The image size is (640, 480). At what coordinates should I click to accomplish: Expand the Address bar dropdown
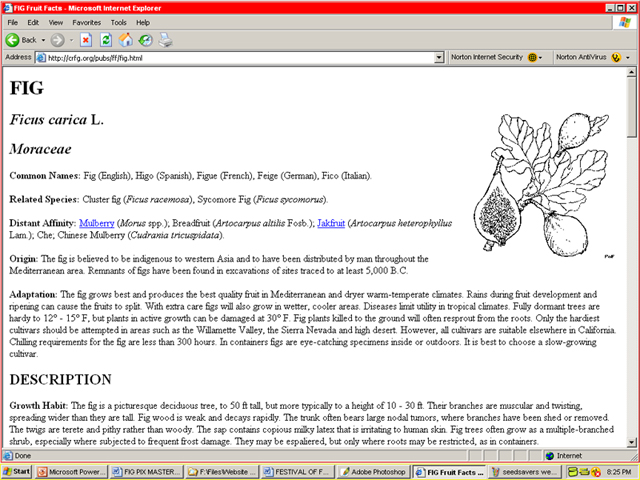(x=439, y=58)
